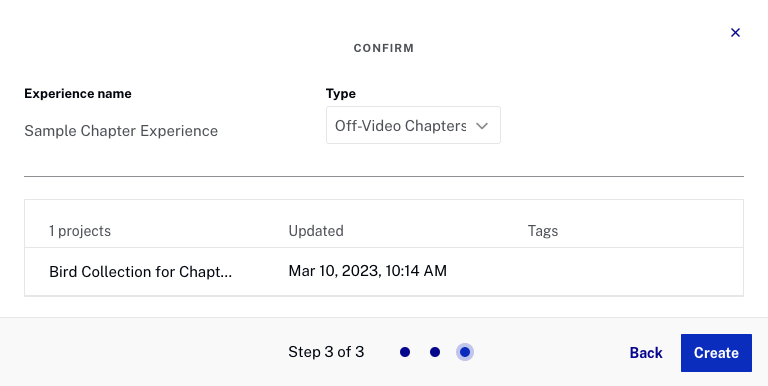
Task: Close the Confirm dialog with the X icon
Action: 735,32
